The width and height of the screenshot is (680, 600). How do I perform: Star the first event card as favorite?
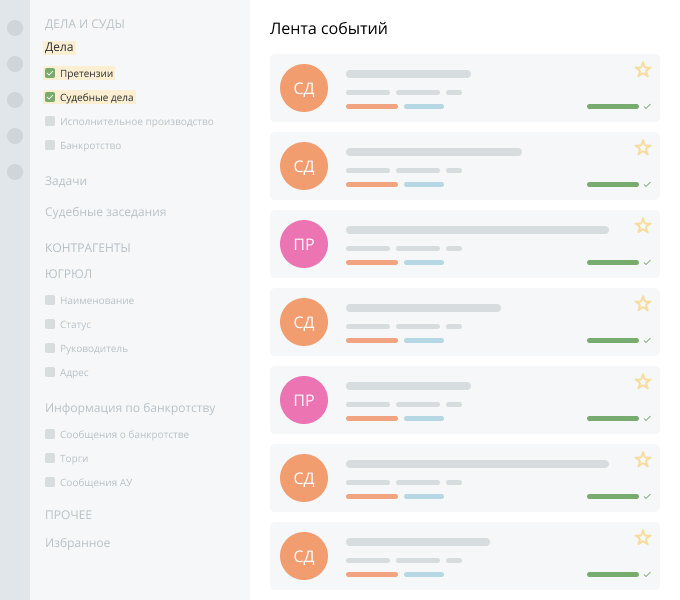click(643, 70)
